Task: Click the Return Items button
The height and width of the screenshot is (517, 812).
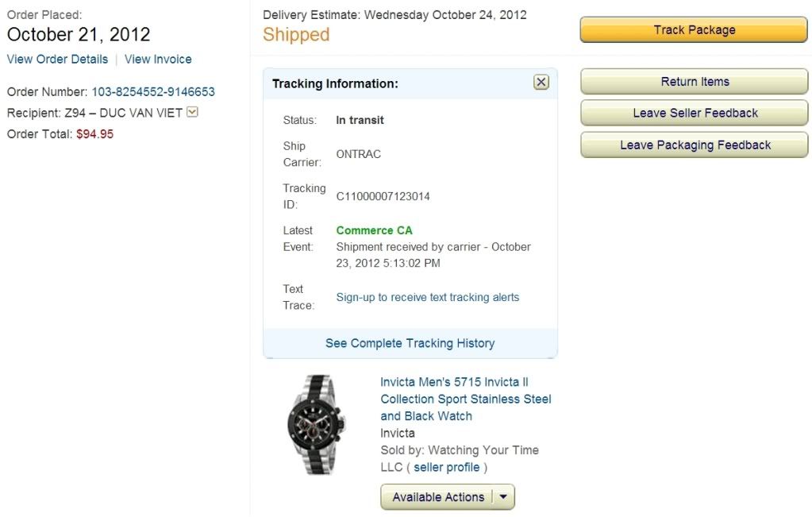Action: (x=694, y=81)
